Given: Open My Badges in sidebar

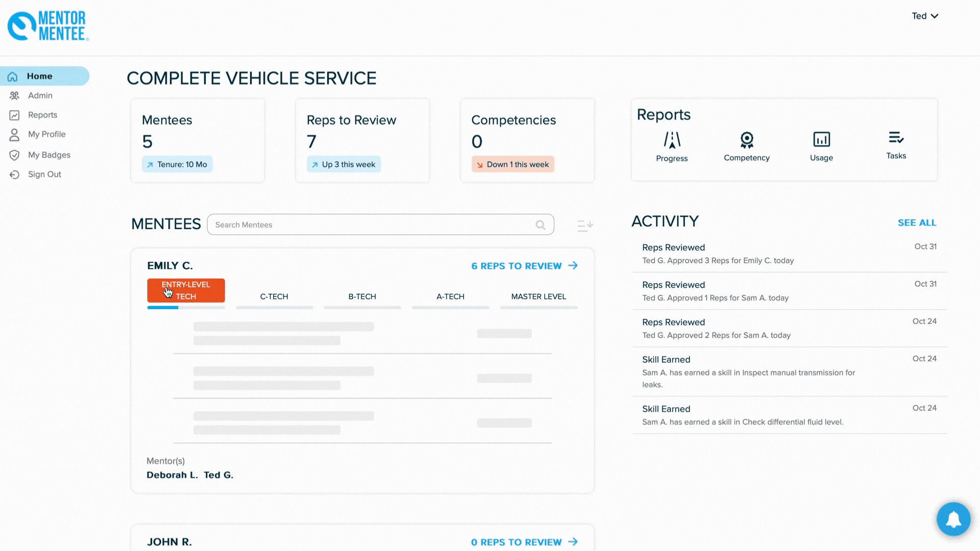Looking at the screenshot, I should coord(49,155).
